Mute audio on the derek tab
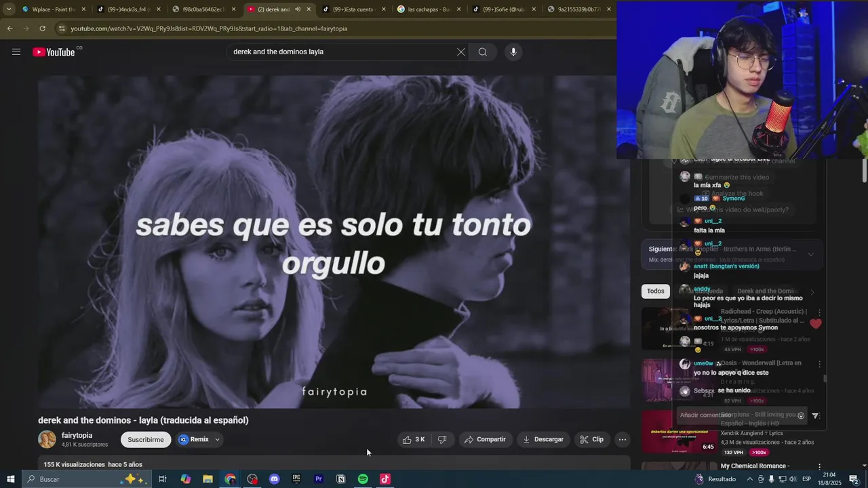This screenshot has height=488, width=868. click(x=298, y=9)
